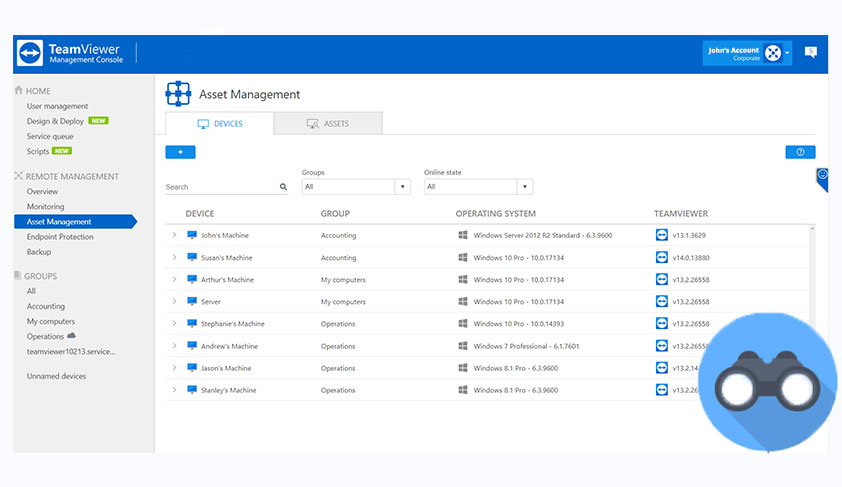Click the John's Account avatar icon

click(x=773, y=53)
